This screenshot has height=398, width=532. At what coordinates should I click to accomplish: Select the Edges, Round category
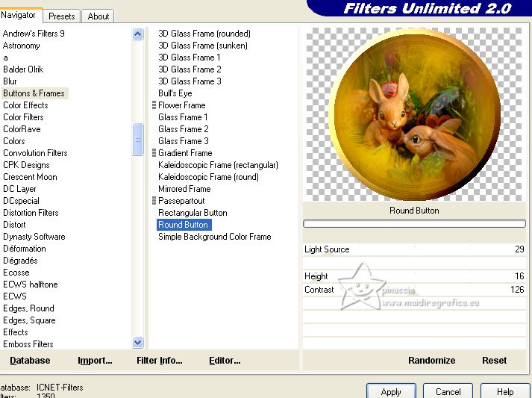tap(28, 308)
